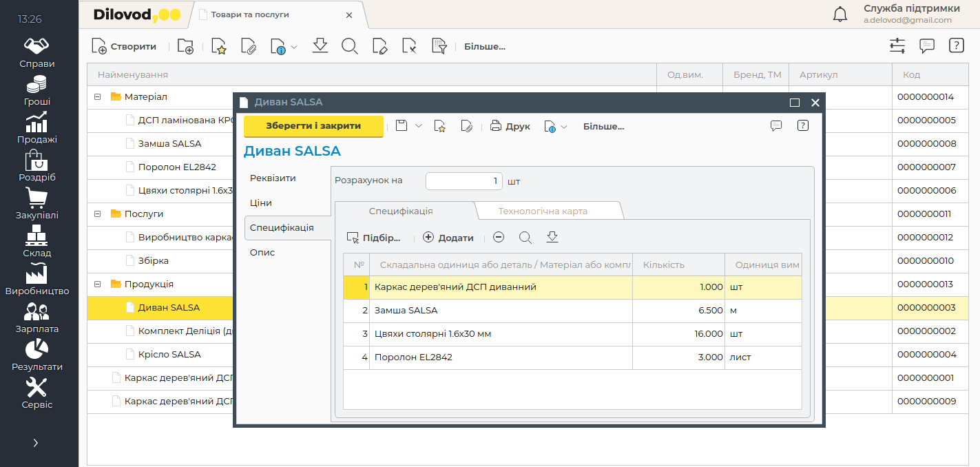This screenshot has width=980, height=467.
Task: Close the Товари та послуги tab
Action: click(x=349, y=14)
